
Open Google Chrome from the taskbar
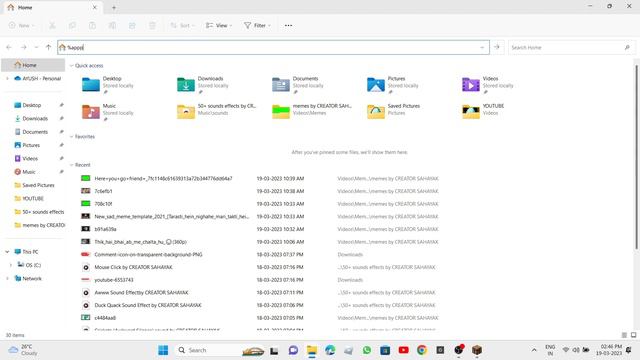pos(422,350)
